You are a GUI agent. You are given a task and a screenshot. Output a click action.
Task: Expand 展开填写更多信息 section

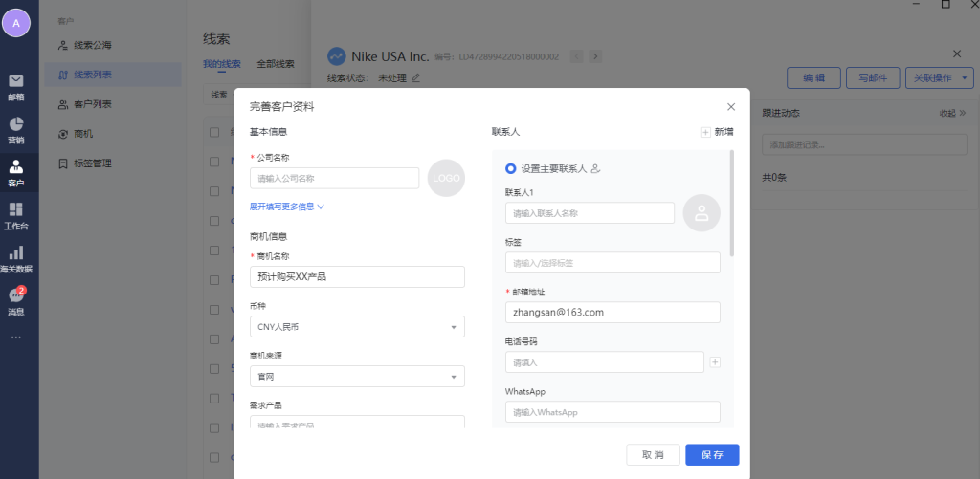[x=287, y=206]
